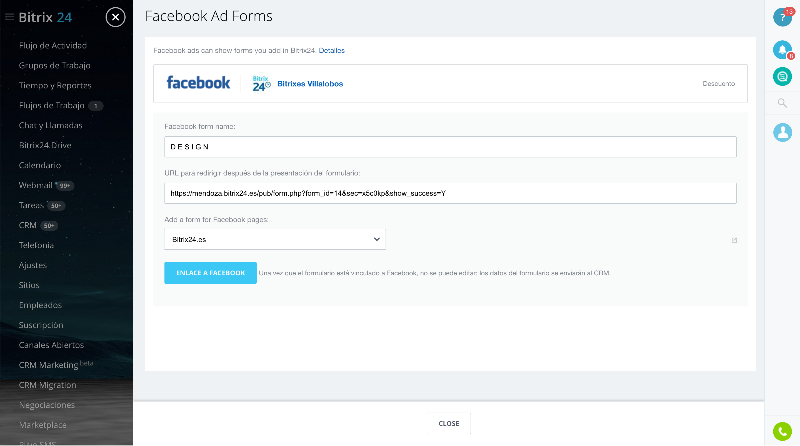Click the Bitrixes Villalobos account link
The height and width of the screenshot is (446, 800).
[x=310, y=84]
